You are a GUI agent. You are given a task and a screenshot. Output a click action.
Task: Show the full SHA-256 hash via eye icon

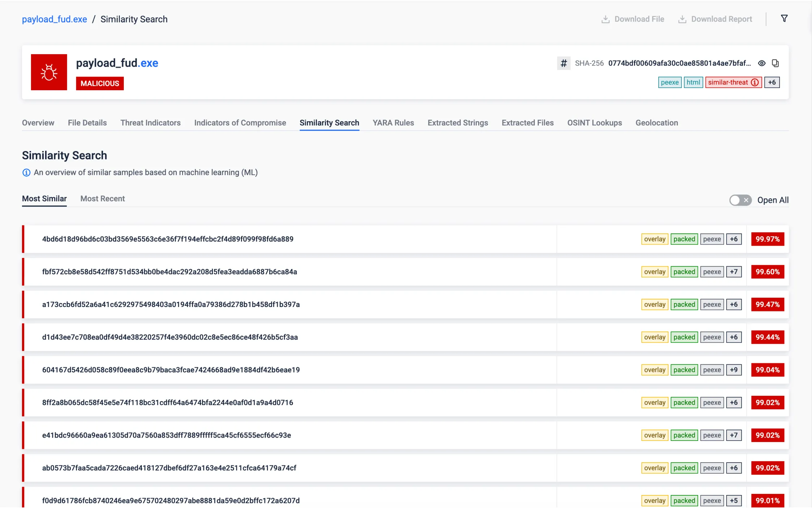point(761,63)
